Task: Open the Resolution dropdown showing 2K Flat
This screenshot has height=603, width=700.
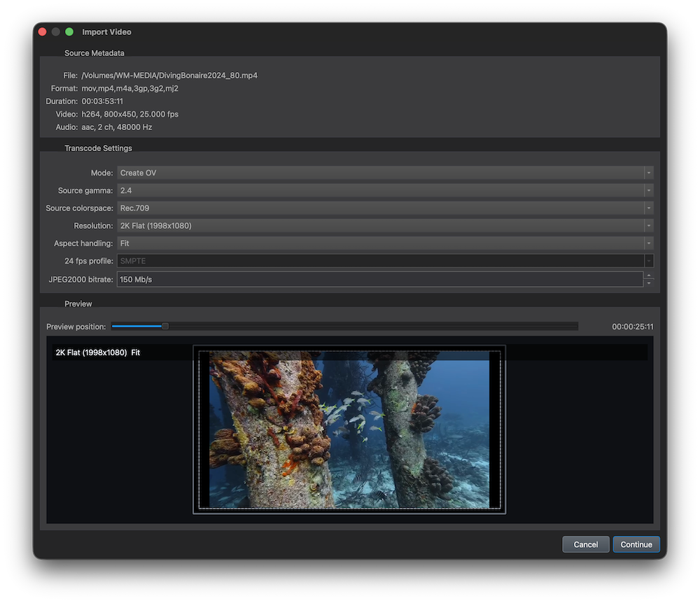Action: [385, 226]
